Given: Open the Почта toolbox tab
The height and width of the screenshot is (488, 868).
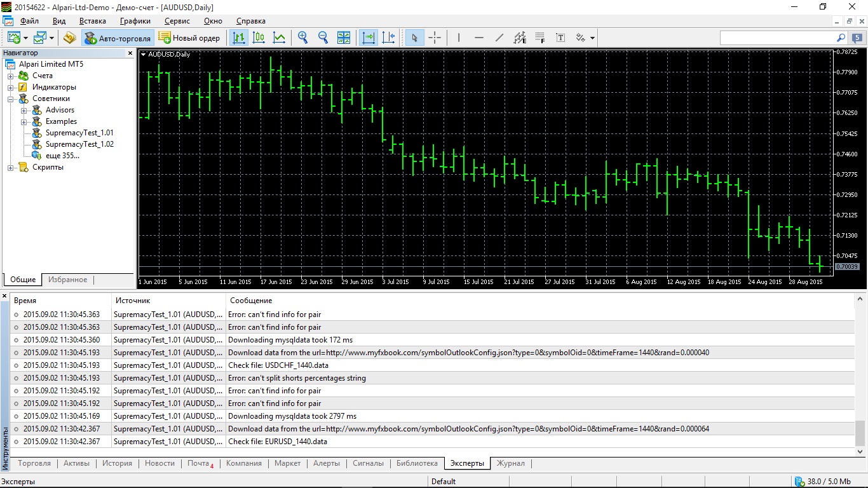Looking at the screenshot, I should click(200, 463).
